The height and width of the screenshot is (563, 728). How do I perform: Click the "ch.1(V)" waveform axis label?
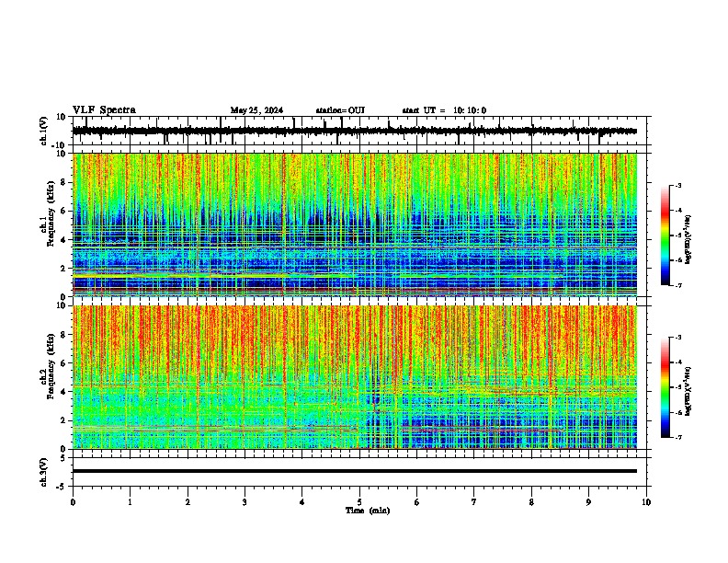(x=43, y=131)
